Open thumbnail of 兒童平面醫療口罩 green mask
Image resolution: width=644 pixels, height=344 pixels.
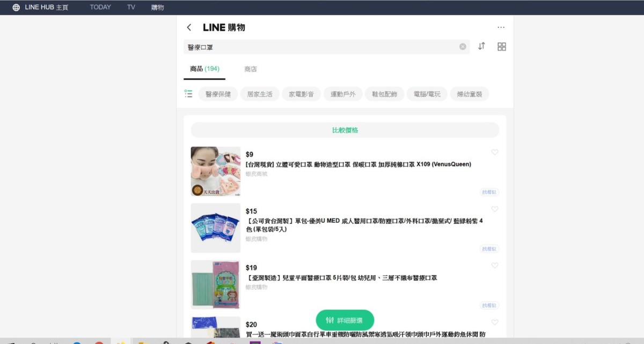tap(216, 284)
